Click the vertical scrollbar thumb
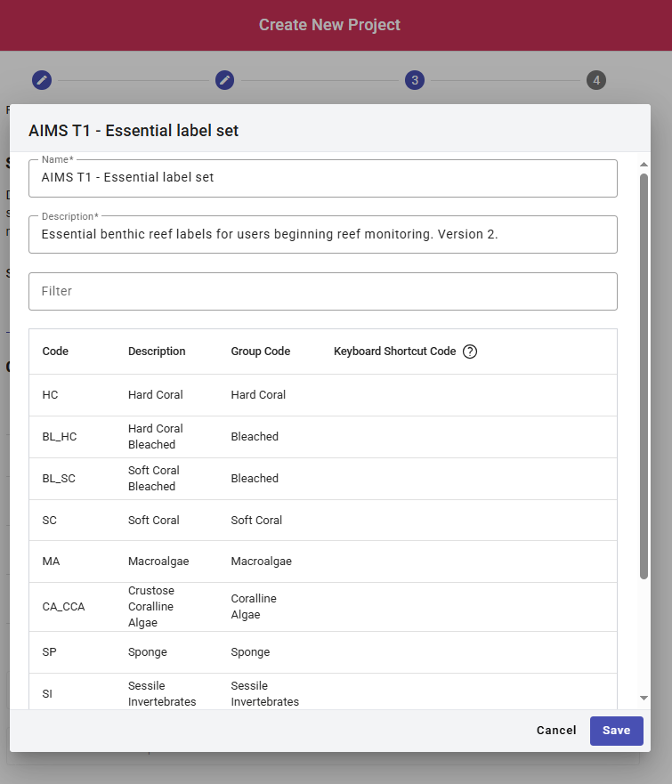The width and height of the screenshot is (672, 784). (x=644, y=374)
